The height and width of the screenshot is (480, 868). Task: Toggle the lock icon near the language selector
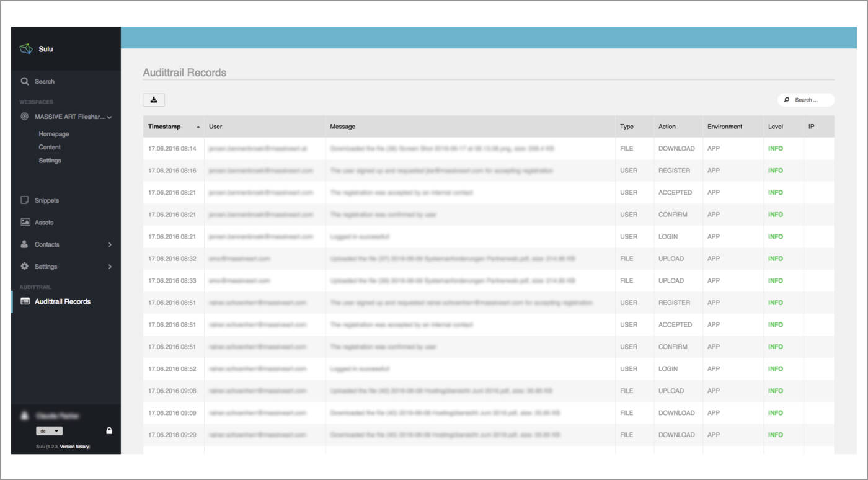[x=109, y=430]
